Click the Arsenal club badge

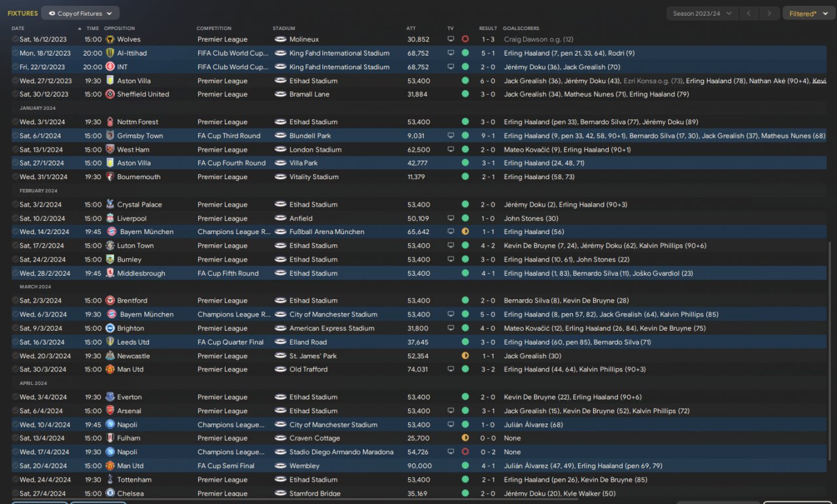pos(110,411)
